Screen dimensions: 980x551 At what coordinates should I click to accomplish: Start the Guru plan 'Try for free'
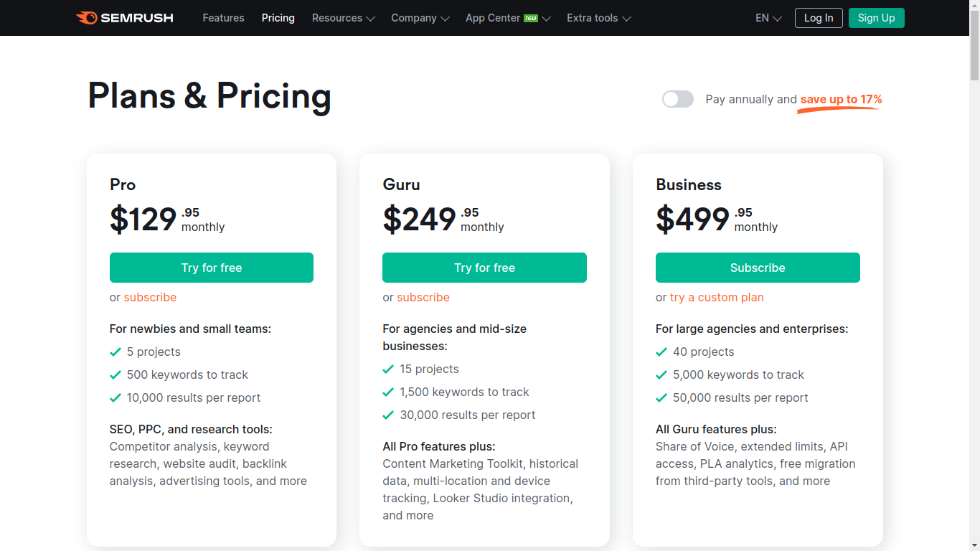pos(484,268)
